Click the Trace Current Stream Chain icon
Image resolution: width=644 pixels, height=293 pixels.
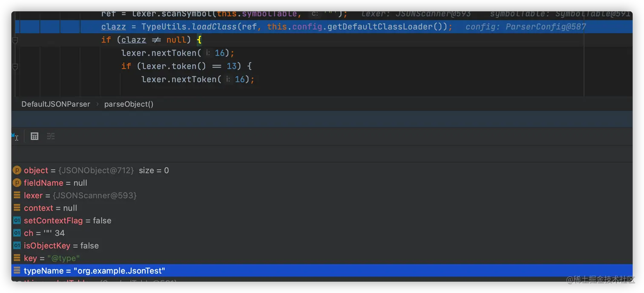coord(51,136)
